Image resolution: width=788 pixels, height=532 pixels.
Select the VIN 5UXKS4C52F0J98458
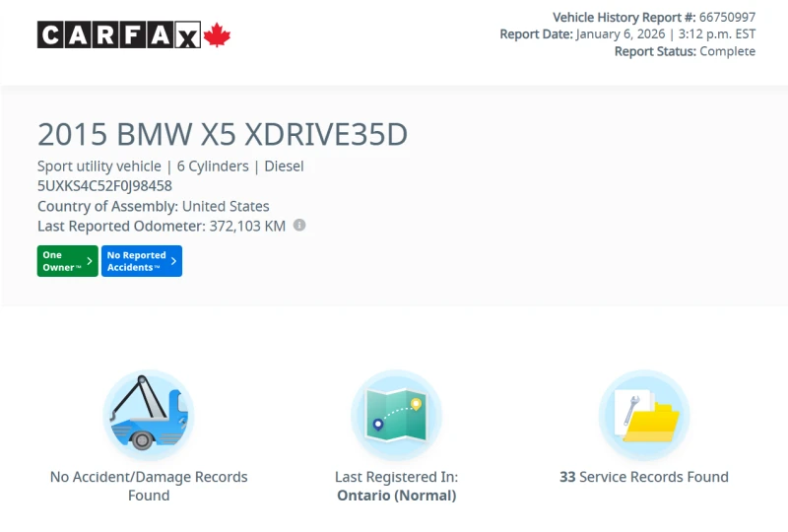104,186
